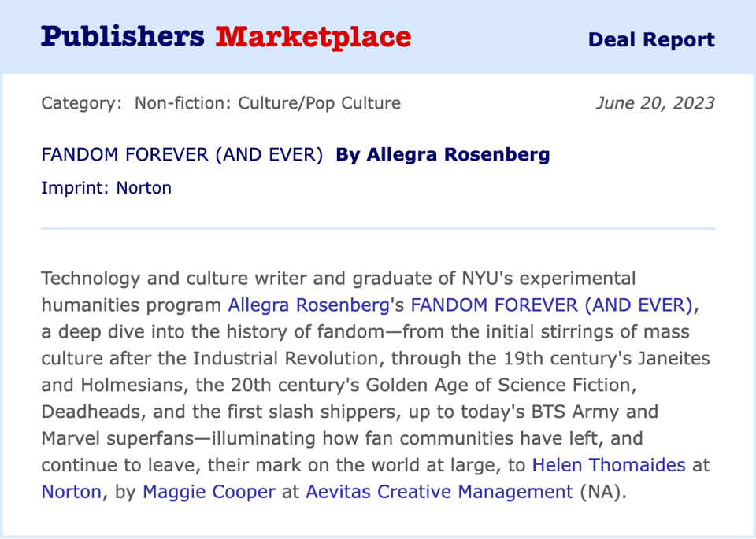This screenshot has height=539, width=756.
Task: Open Aevitas Creative Management agency link
Action: 439,492
